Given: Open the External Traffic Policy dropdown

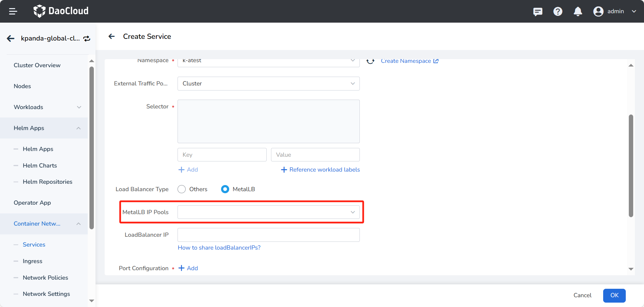Looking at the screenshot, I should (x=268, y=83).
